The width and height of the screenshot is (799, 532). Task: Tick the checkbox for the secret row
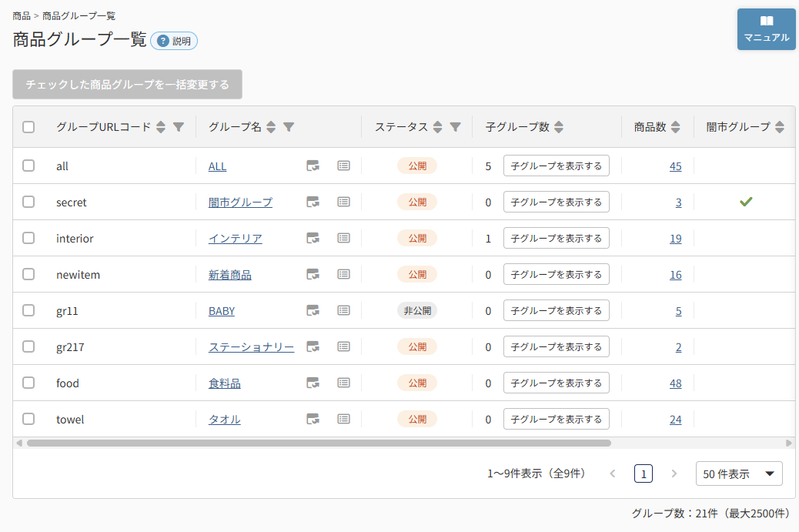tap(28, 202)
